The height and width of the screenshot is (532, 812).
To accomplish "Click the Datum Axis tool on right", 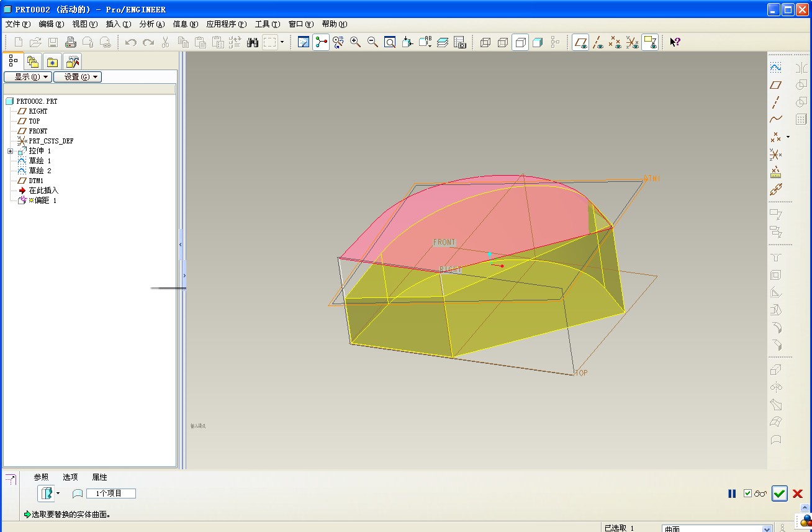I will click(775, 102).
